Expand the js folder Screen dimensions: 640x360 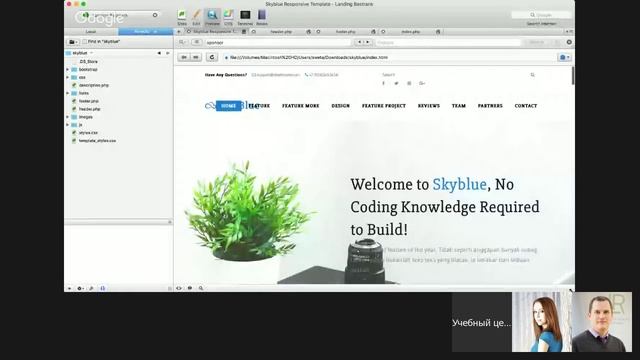click(x=68, y=124)
